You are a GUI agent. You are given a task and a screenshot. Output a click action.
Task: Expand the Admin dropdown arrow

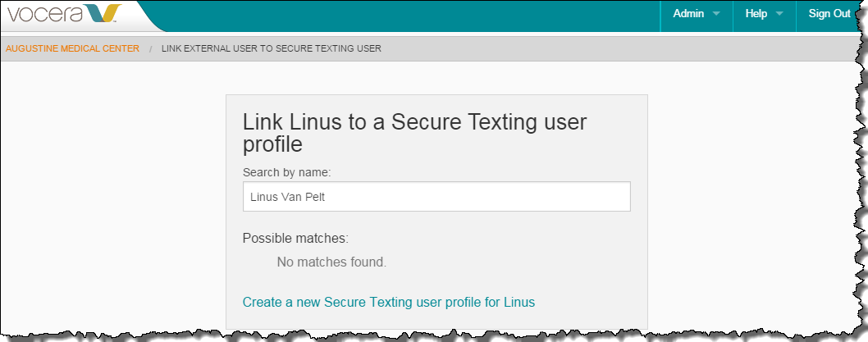(716, 14)
